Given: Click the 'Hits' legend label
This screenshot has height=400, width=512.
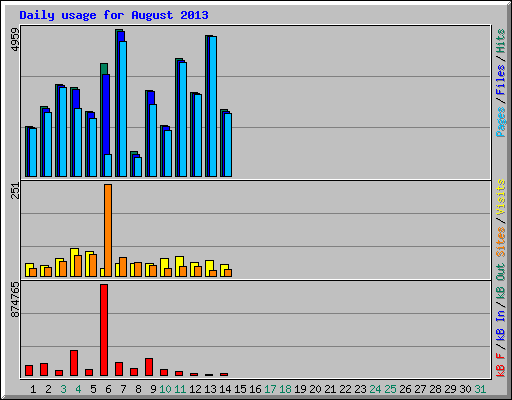Looking at the screenshot, I should tap(501, 41).
